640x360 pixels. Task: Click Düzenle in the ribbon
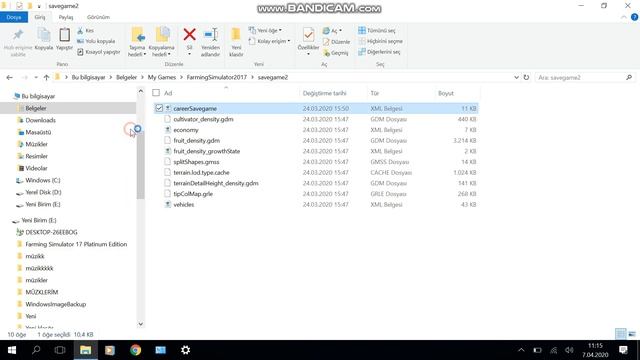pos(336,42)
